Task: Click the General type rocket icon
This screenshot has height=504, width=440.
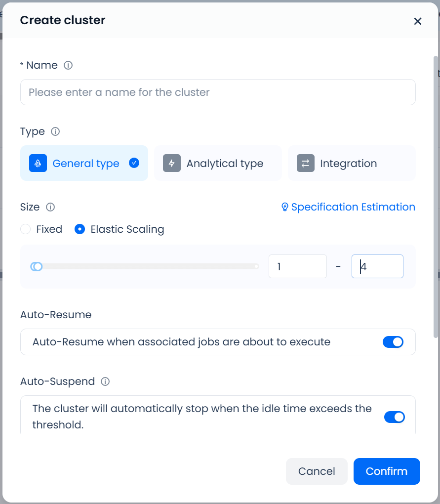Action: pyautogui.click(x=38, y=164)
